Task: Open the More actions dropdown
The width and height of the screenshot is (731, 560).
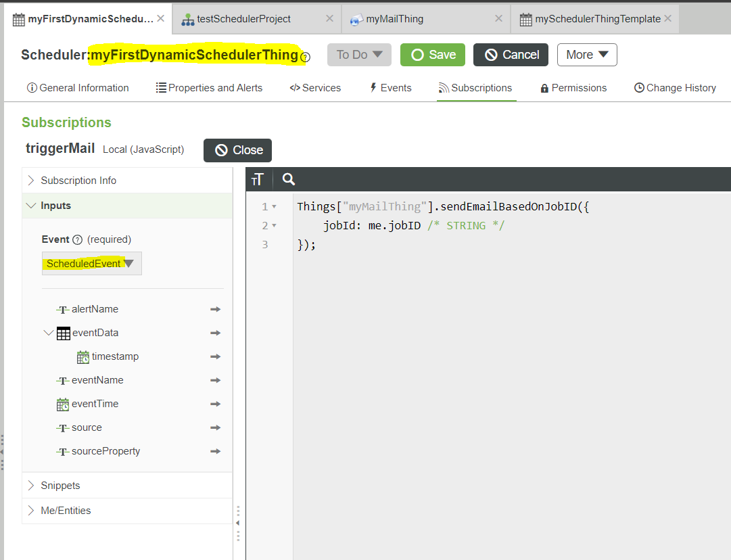Action: [587, 55]
